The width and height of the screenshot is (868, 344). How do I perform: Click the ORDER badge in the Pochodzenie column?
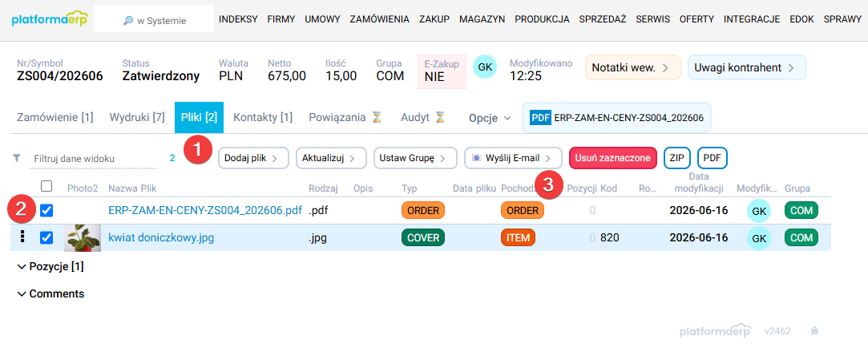point(523,211)
